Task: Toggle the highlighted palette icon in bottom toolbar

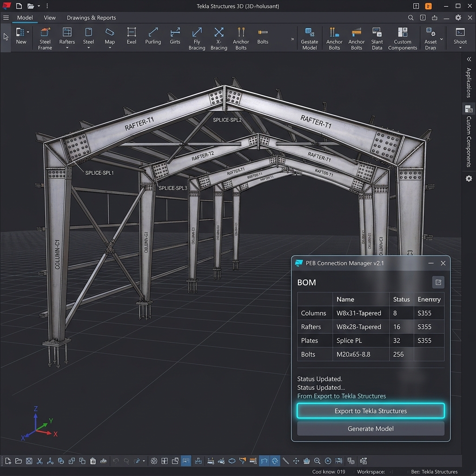Action: [275, 461]
